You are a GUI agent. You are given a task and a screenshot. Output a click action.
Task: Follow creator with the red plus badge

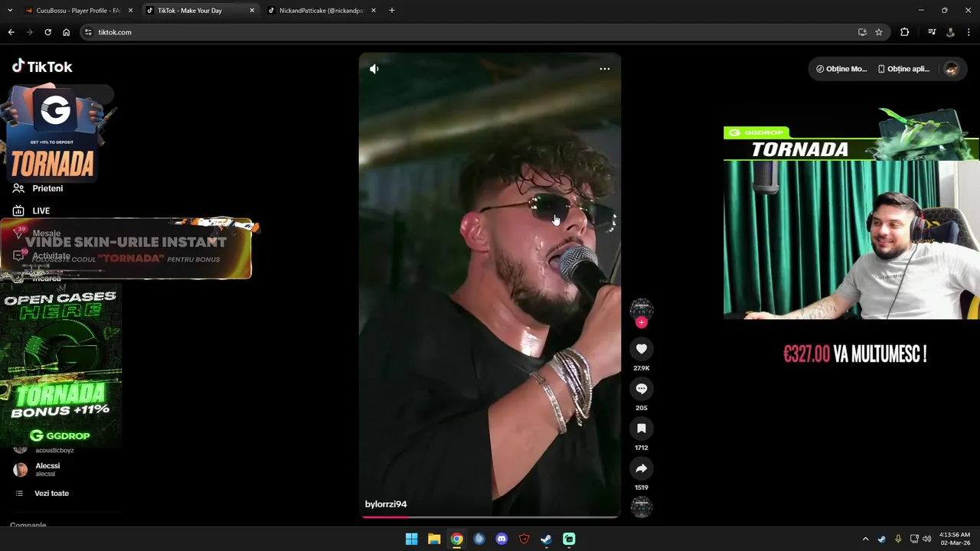(x=642, y=322)
